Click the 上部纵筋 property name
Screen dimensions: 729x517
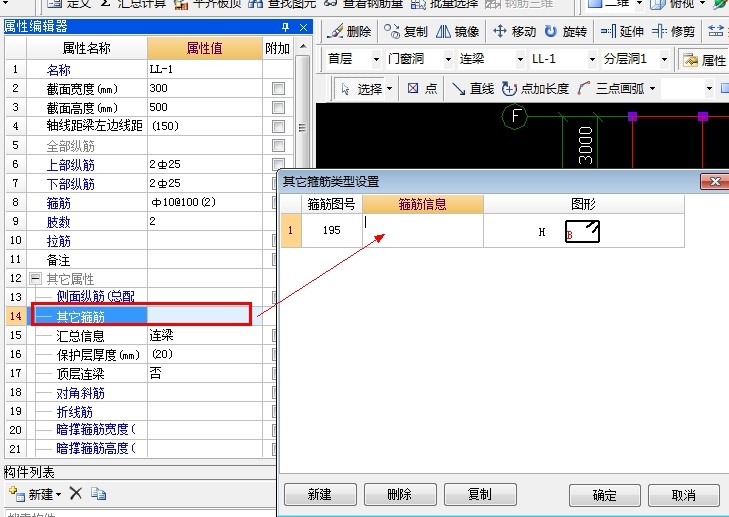click(71, 165)
